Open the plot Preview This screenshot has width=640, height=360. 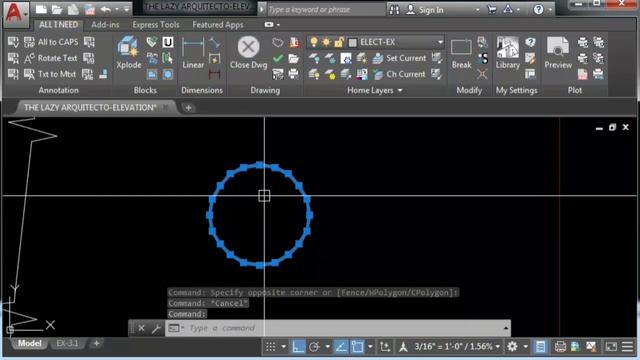558,53
